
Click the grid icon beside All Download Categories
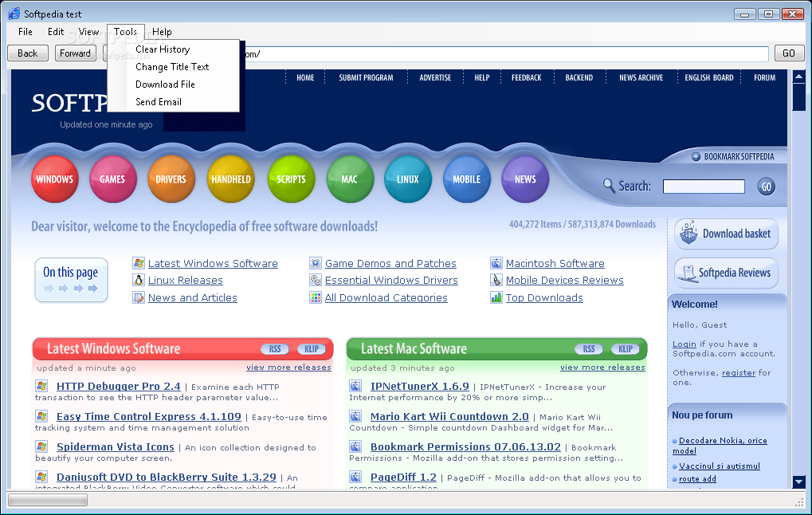pyautogui.click(x=316, y=298)
